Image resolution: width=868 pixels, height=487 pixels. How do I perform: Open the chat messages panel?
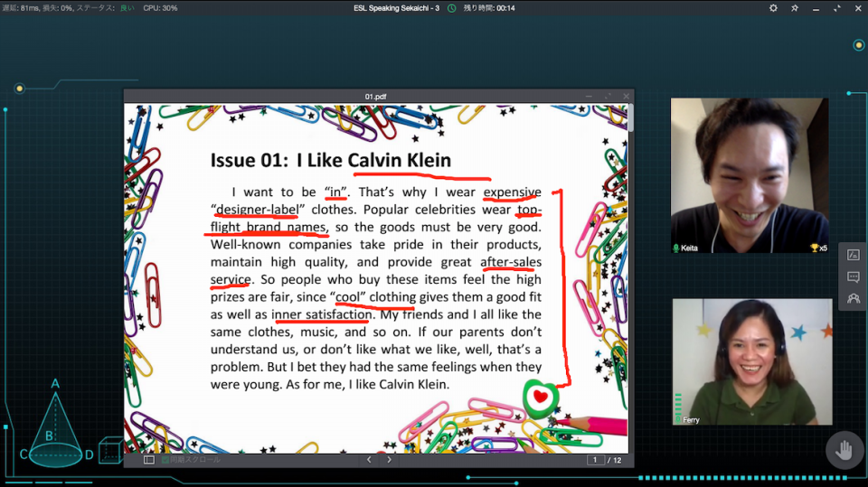click(853, 276)
